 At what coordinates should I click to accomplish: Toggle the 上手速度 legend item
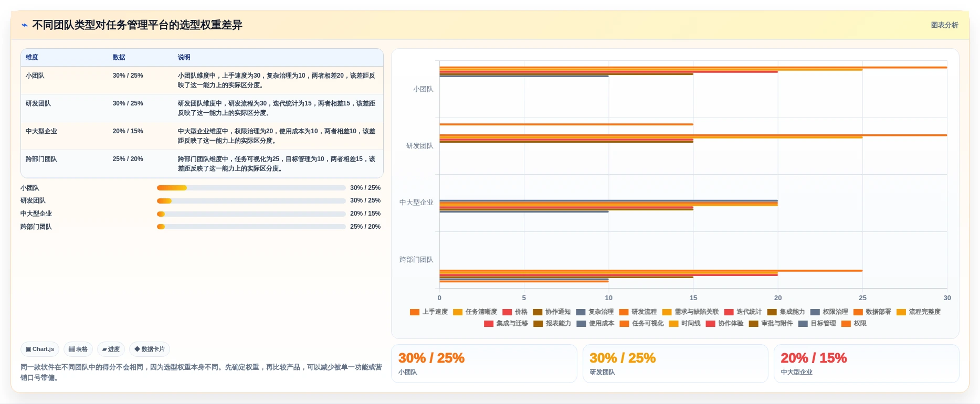[x=429, y=312]
